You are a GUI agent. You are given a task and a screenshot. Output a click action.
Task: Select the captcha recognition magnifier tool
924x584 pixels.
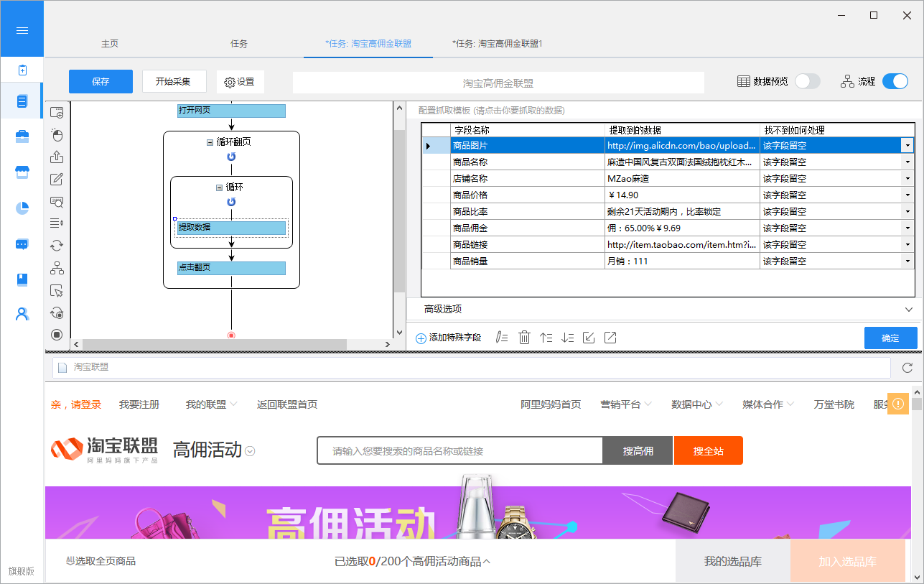tap(57, 202)
